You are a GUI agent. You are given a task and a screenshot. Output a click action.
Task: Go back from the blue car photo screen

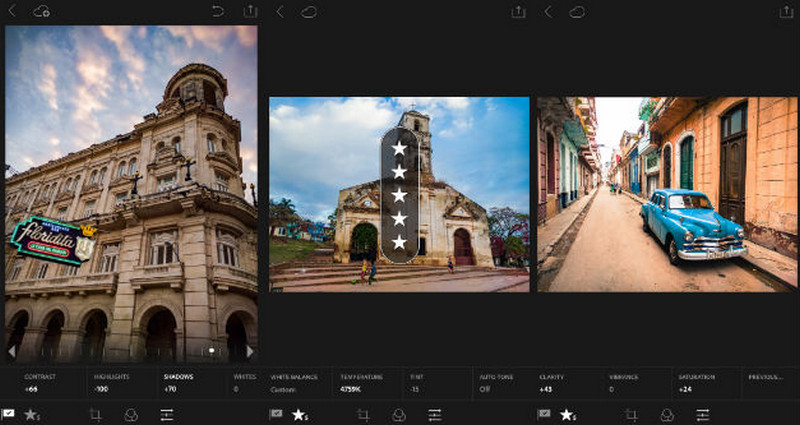click(548, 12)
